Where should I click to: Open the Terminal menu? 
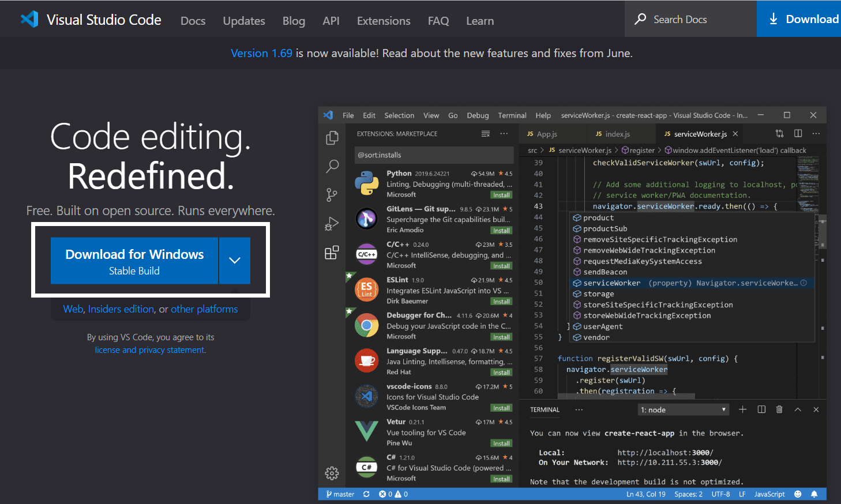pyautogui.click(x=512, y=115)
